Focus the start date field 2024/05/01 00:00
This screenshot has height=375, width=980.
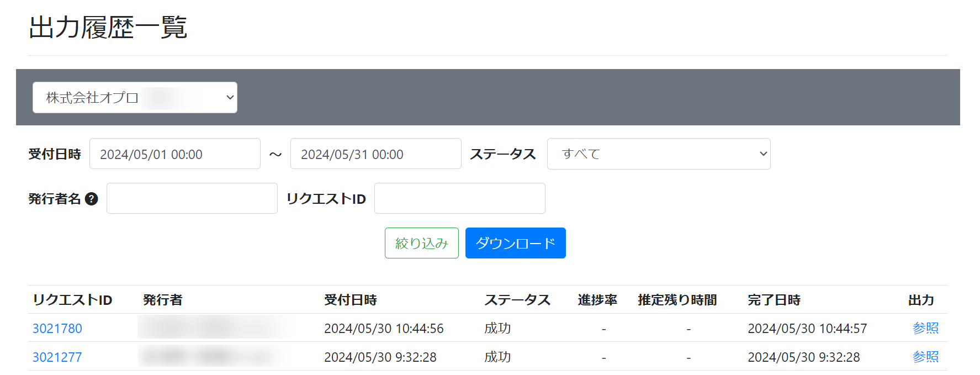coord(174,154)
